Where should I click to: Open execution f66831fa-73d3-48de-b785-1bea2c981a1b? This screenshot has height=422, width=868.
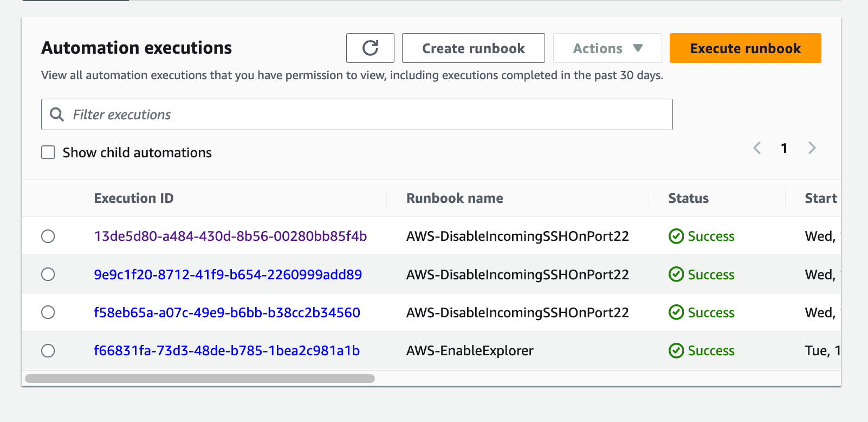226,351
